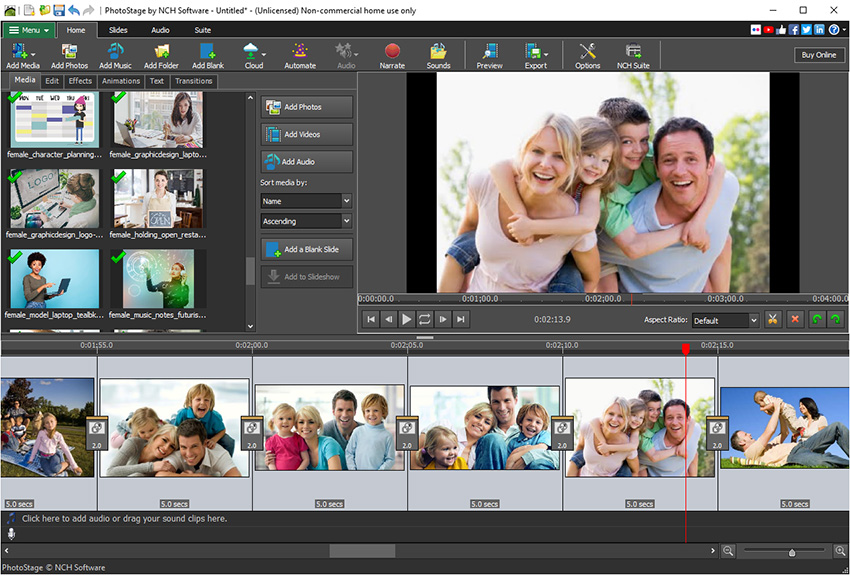Switch to the Transitions tab
This screenshot has height=575, width=850.
click(193, 81)
